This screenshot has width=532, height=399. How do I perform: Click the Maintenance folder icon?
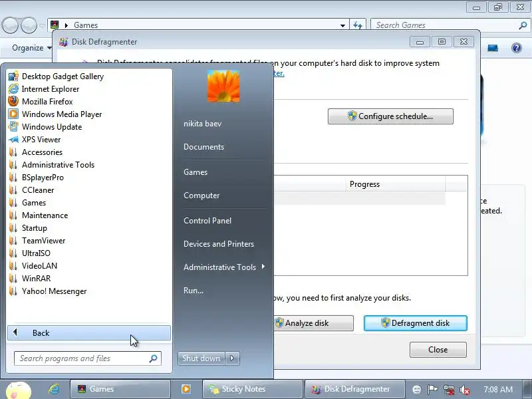click(x=13, y=215)
